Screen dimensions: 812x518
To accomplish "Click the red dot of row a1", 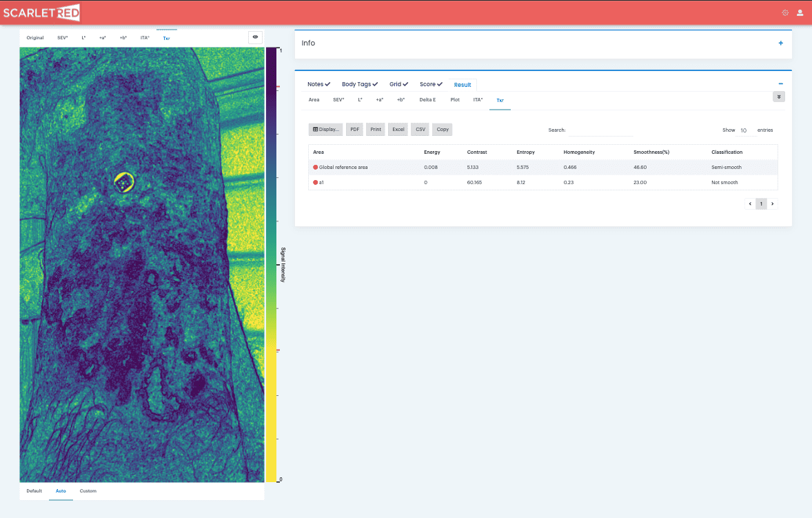I will click(x=316, y=182).
